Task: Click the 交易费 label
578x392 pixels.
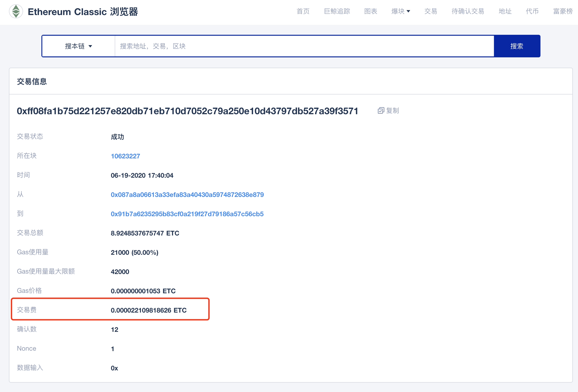Action: click(x=27, y=310)
